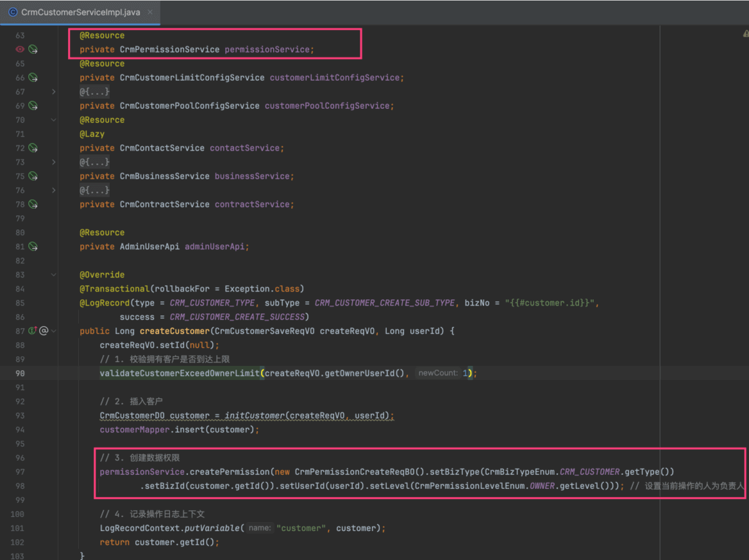Expand the folded annotation on line 67

click(54, 92)
